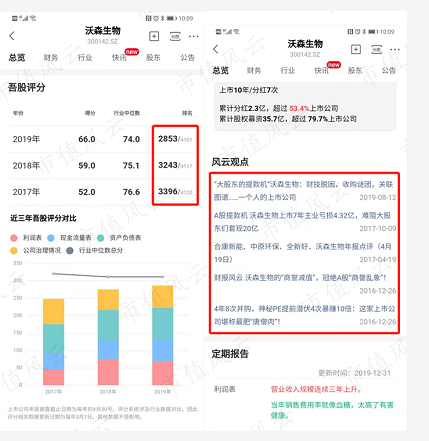Open 公告 tab in right screen

[389, 70]
